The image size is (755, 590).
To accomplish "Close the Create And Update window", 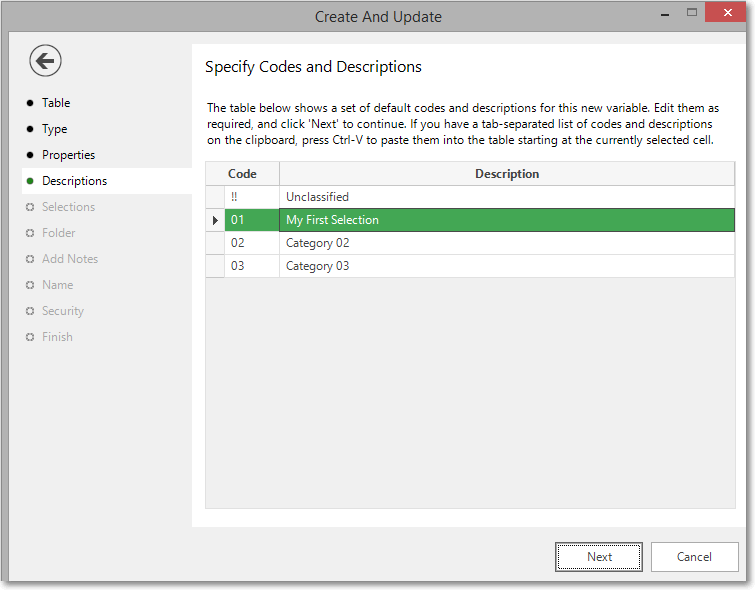I will tap(727, 13).
